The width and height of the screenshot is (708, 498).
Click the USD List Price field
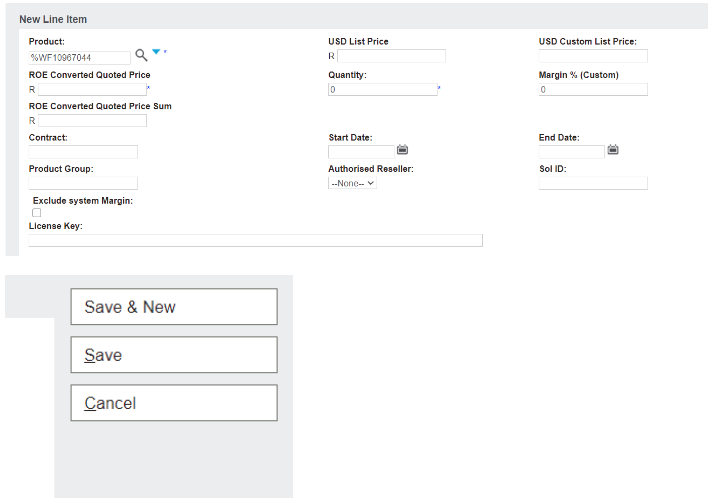(391, 56)
